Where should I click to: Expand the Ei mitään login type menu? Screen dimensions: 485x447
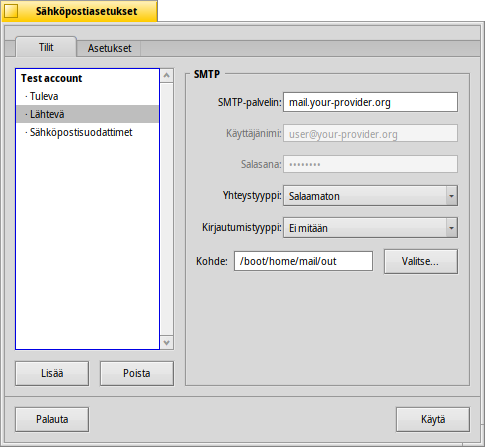click(x=370, y=228)
